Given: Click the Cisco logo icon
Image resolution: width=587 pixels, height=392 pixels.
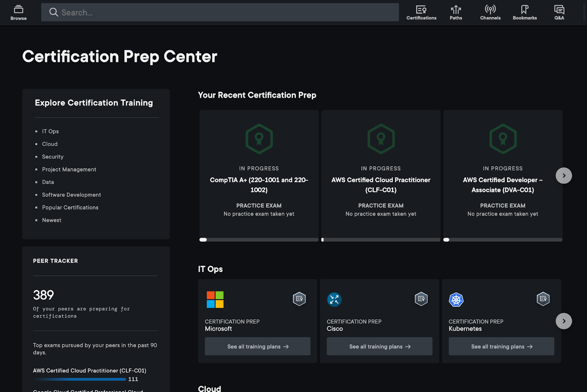Looking at the screenshot, I should coord(334,300).
